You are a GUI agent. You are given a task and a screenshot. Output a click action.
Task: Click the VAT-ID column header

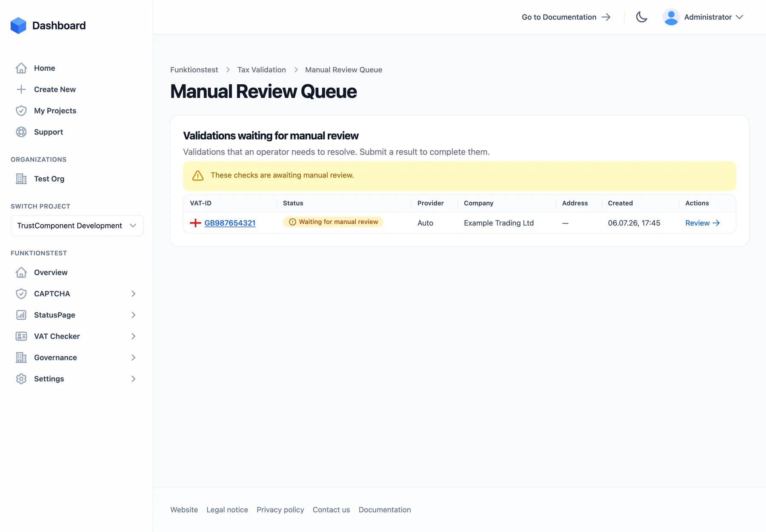point(201,203)
